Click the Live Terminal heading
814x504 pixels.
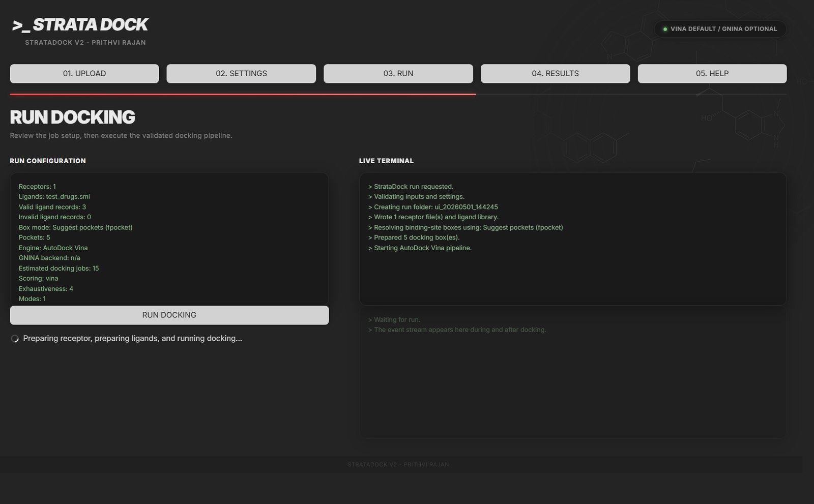386,161
